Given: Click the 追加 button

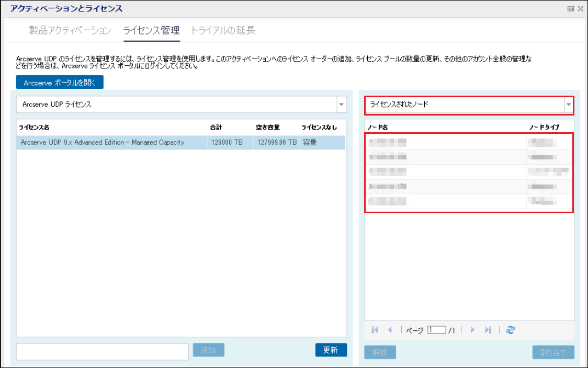Looking at the screenshot, I should coord(208,350).
